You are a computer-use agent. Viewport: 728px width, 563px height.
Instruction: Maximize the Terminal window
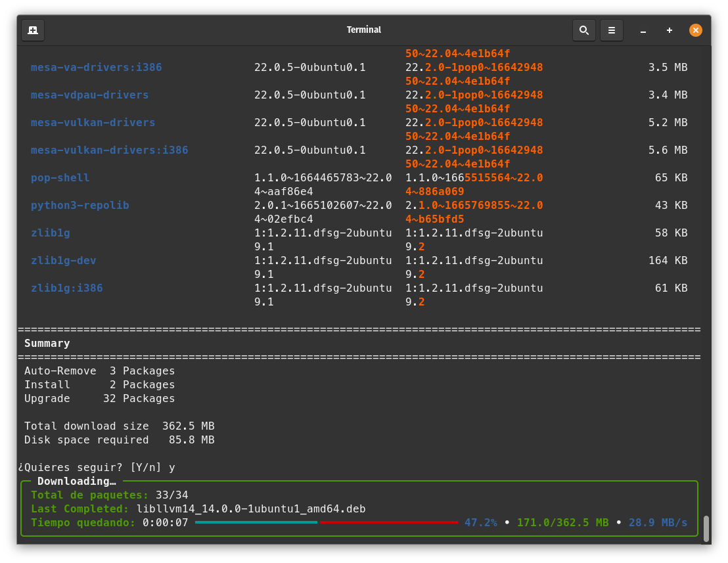(669, 30)
